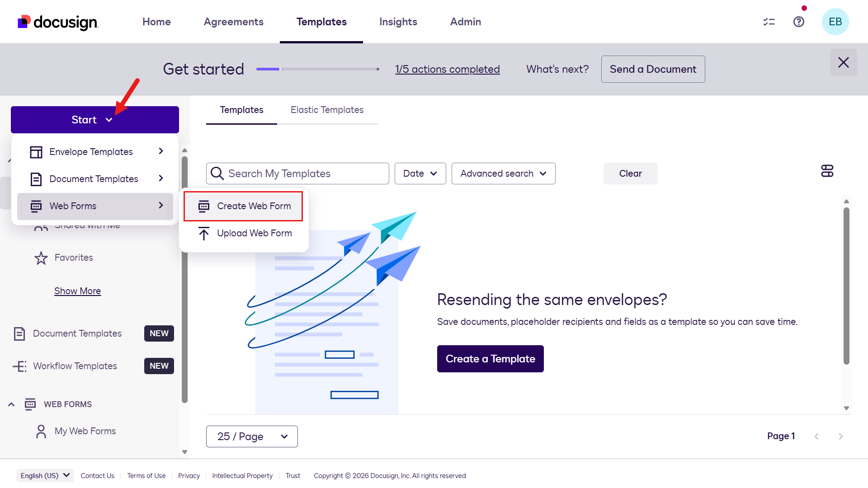Image resolution: width=868 pixels, height=488 pixels.
Task: Expand Document Templates submenu chevron
Action: point(161,178)
